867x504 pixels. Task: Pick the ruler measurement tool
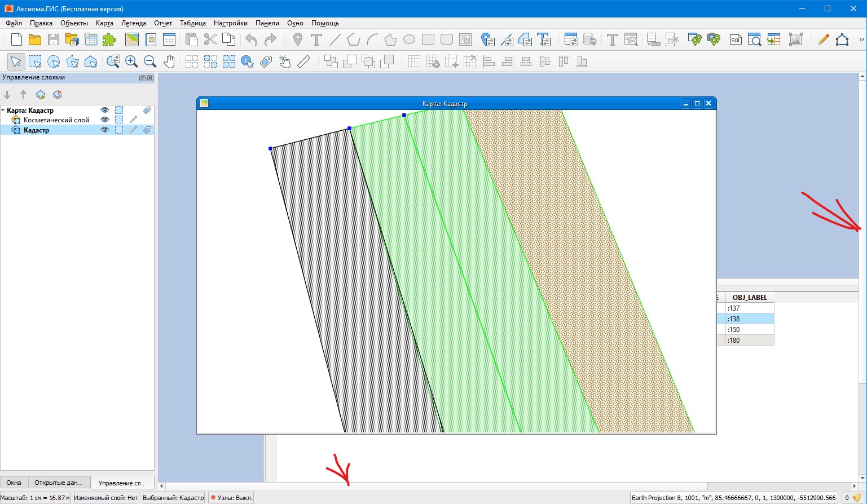(x=303, y=61)
